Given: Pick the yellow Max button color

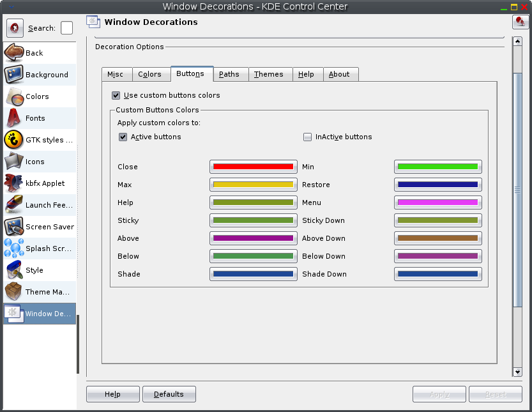Looking at the screenshot, I should point(254,185).
